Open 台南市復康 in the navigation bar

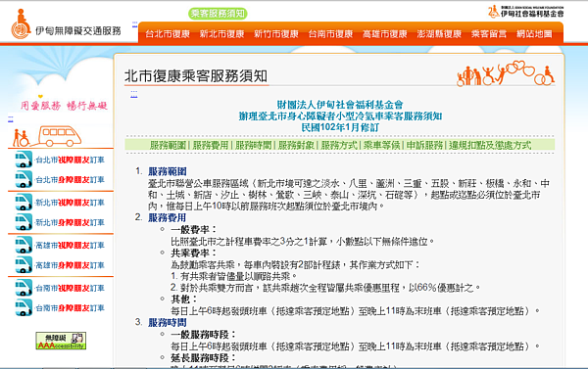click(x=330, y=34)
